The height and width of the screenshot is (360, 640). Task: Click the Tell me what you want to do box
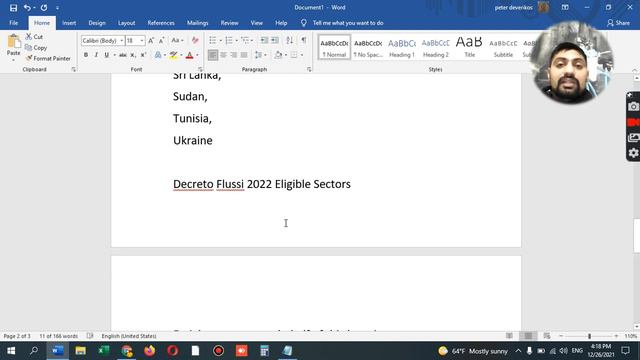click(x=348, y=23)
